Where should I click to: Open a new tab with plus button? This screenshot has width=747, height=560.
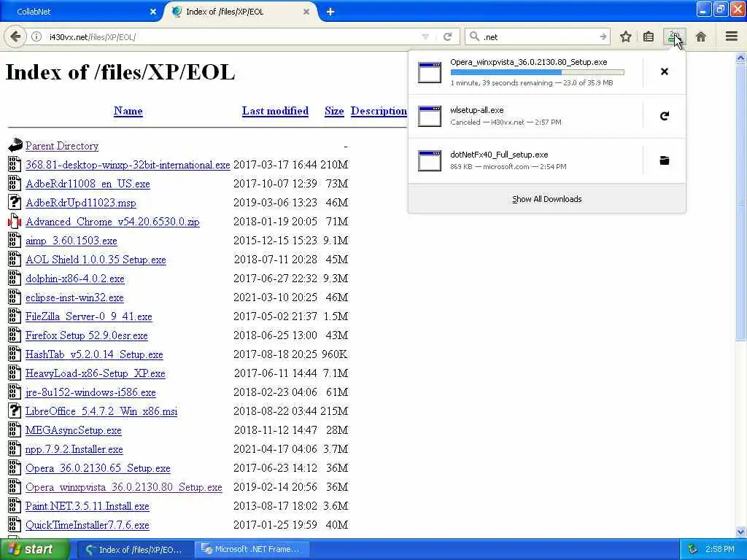[x=330, y=12]
